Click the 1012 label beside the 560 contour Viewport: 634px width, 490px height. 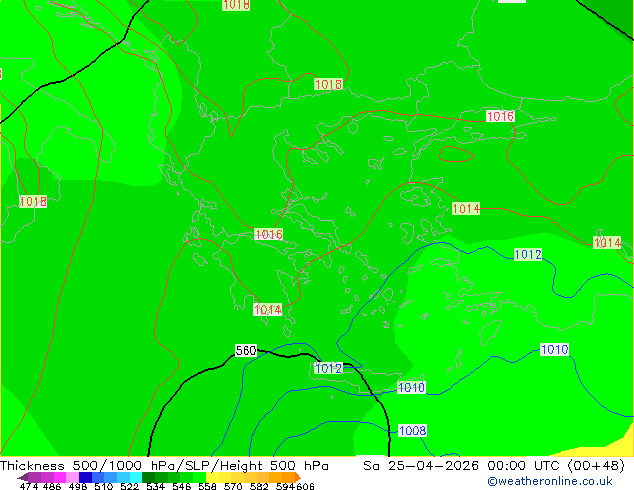(328, 368)
